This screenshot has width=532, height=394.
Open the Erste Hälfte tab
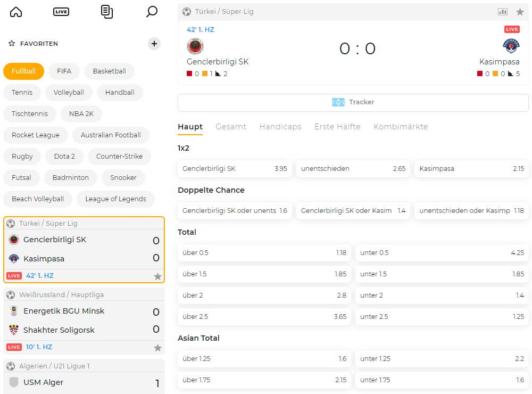[x=337, y=127]
